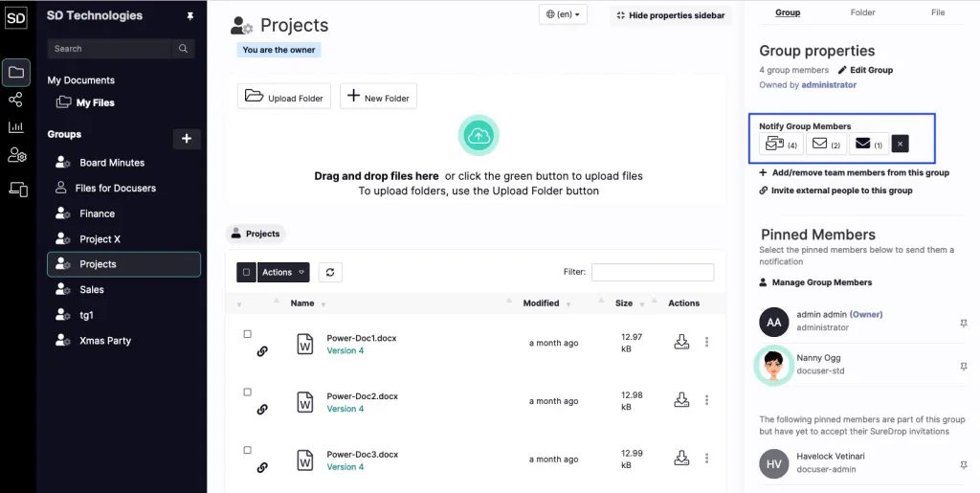Tick the checkbox for Power-Doc1.docx
Viewport: 980px width, 493px height.
click(x=248, y=334)
